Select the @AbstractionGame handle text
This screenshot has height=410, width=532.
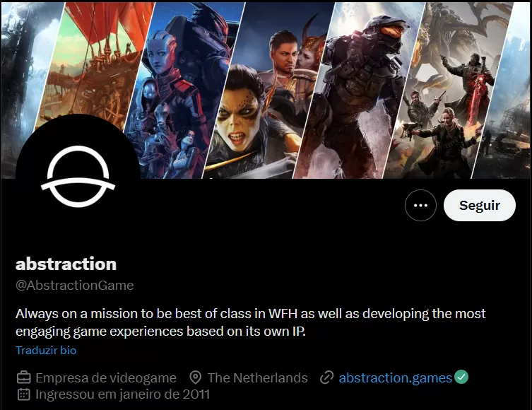pos(75,286)
